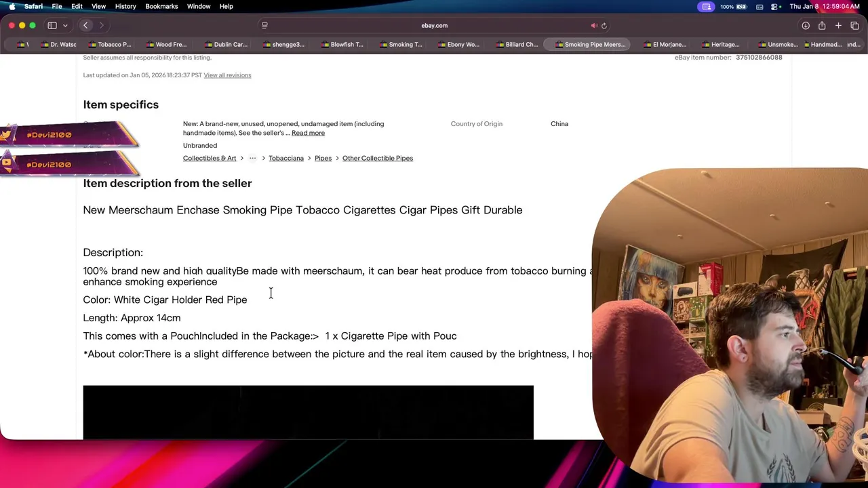Click the black listing image in description
The image size is (868, 488).
309,413
